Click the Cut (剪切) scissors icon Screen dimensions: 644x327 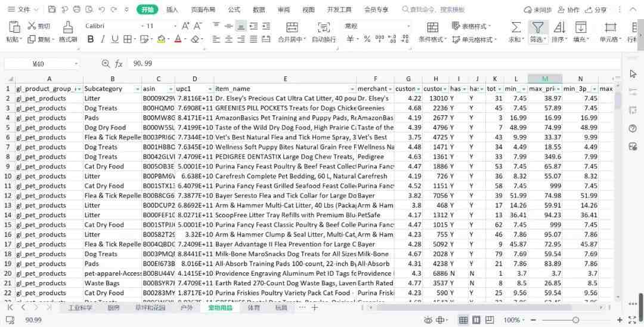(x=32, y=26)
